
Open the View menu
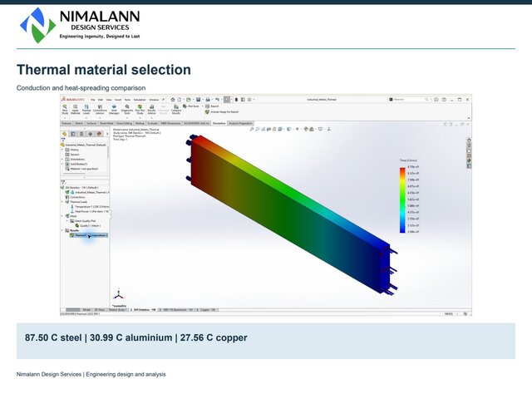pyautogui.click(x=109, y=100)
